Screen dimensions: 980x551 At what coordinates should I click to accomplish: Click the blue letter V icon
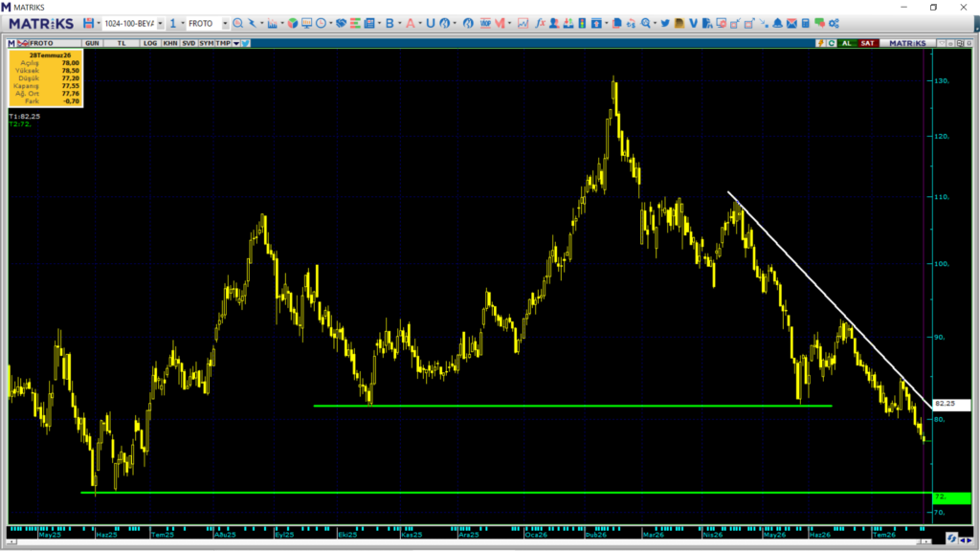pyautogui.click(x=693, y=23)
